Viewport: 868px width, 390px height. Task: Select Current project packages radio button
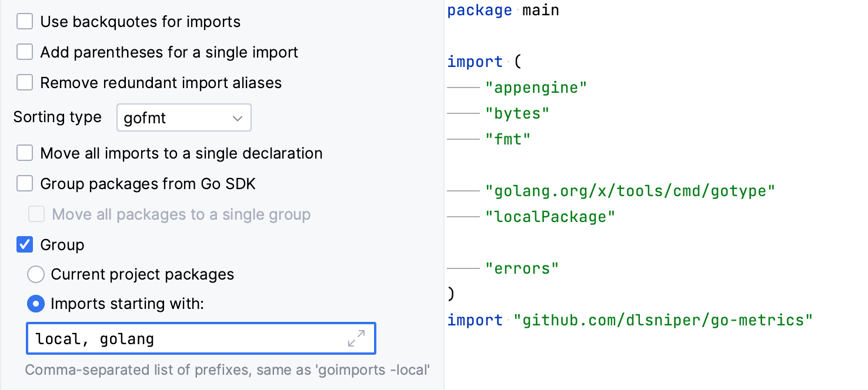pos(36,274)
